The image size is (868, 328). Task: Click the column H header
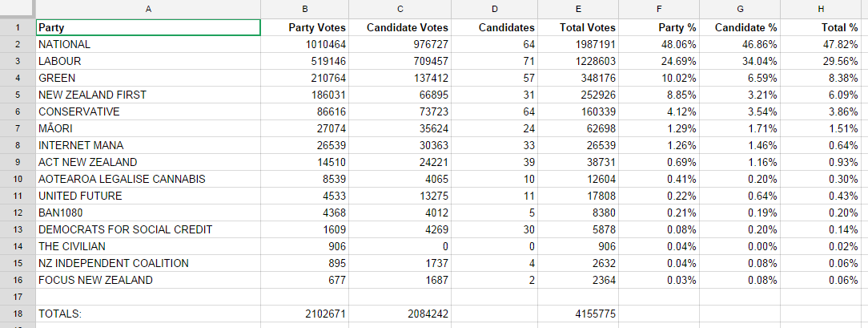pyautogui.click(x=822, y=8)
